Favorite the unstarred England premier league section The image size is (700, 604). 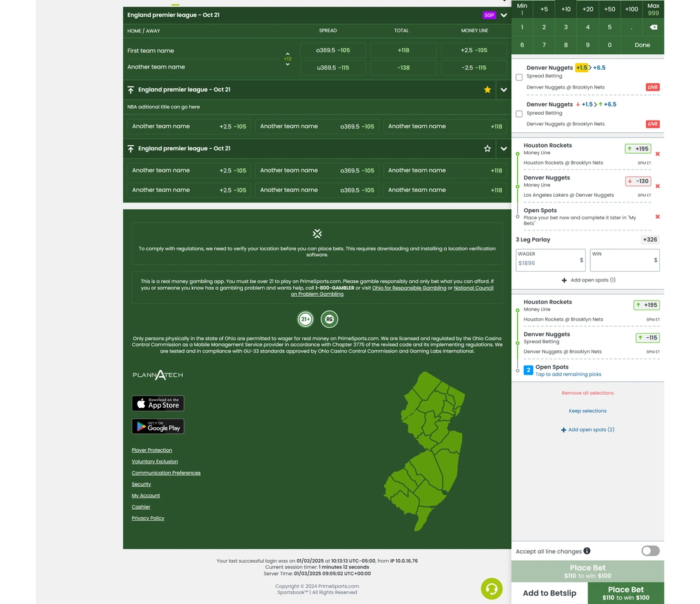[x=487, y=148]
